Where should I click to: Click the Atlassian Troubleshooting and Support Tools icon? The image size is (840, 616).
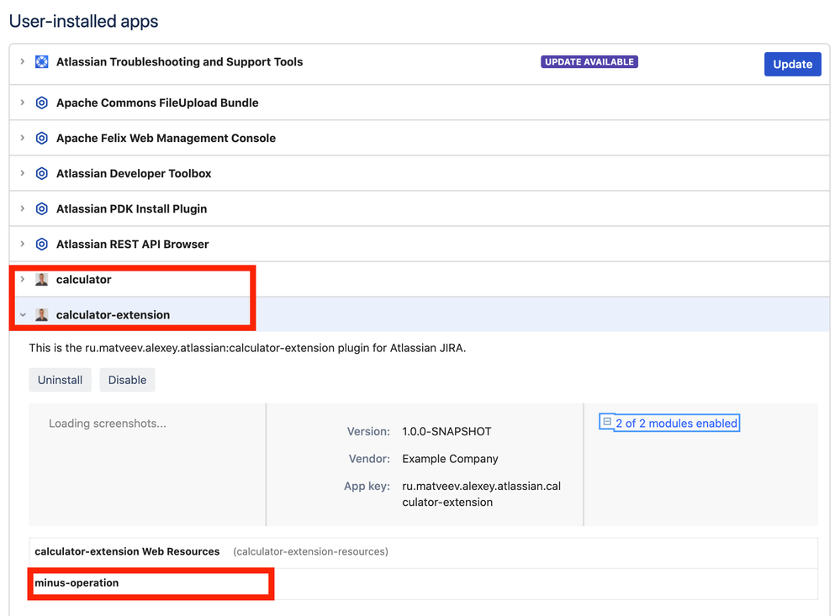tap(42, 62)
